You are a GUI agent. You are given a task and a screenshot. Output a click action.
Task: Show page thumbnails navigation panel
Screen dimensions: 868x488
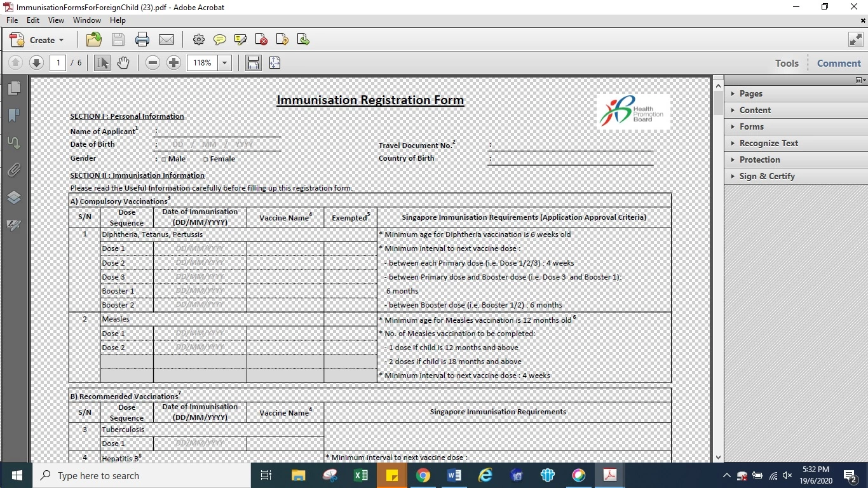click(x=14, y=88)
